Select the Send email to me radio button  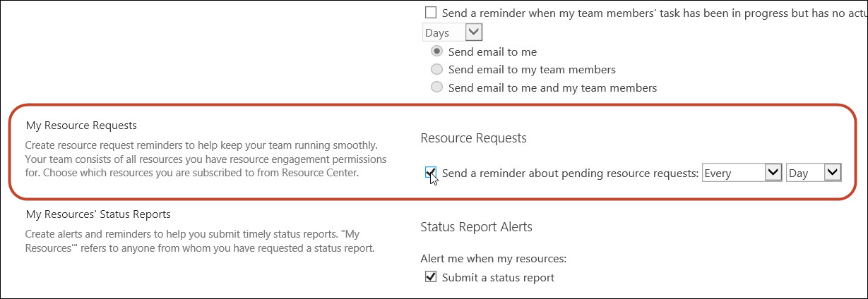[x=437, y=51]
